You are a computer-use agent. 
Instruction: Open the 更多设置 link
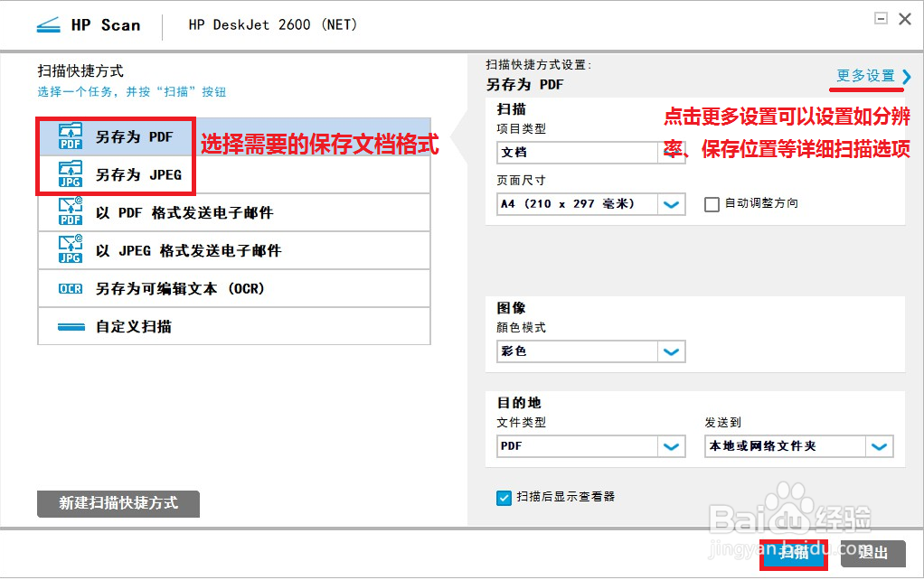[x=865, y=76]
